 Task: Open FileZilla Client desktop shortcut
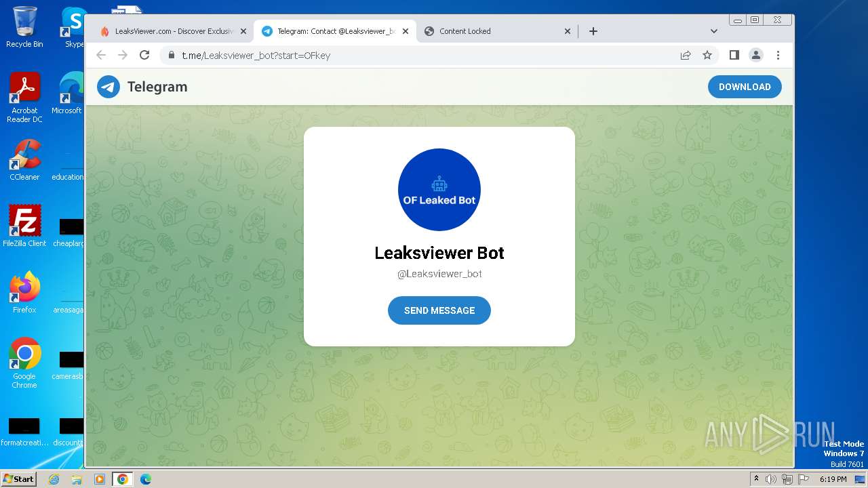click(x=24, y=226)
